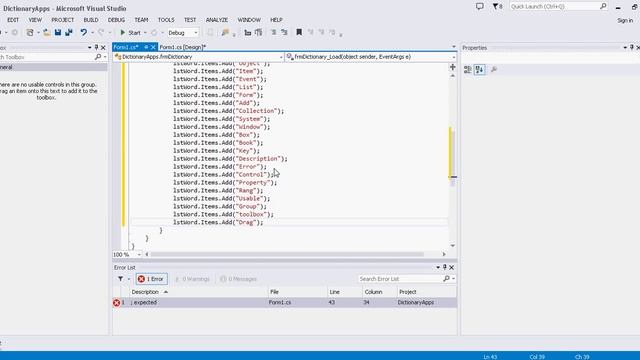Select Alphabetical sort in the Properties panel
This screenshot has height=360, width=640.
click(x=480, y=70)
